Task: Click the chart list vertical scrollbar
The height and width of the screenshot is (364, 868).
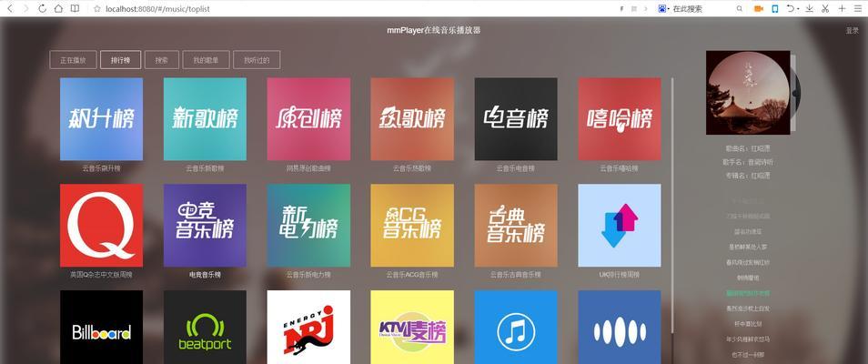Action: pyautogui.click(x=672, y=205)
